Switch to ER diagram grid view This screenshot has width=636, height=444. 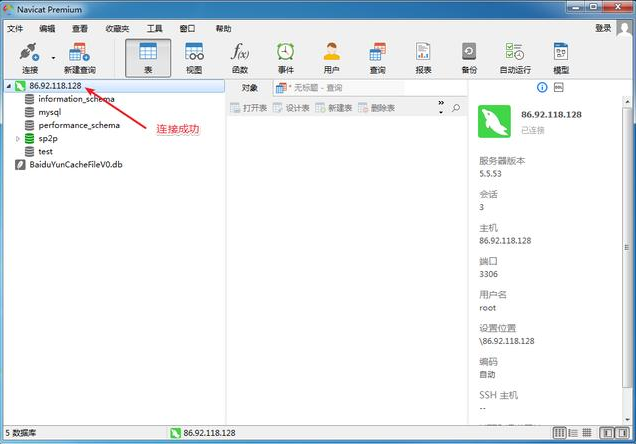[x=587, y=433]
